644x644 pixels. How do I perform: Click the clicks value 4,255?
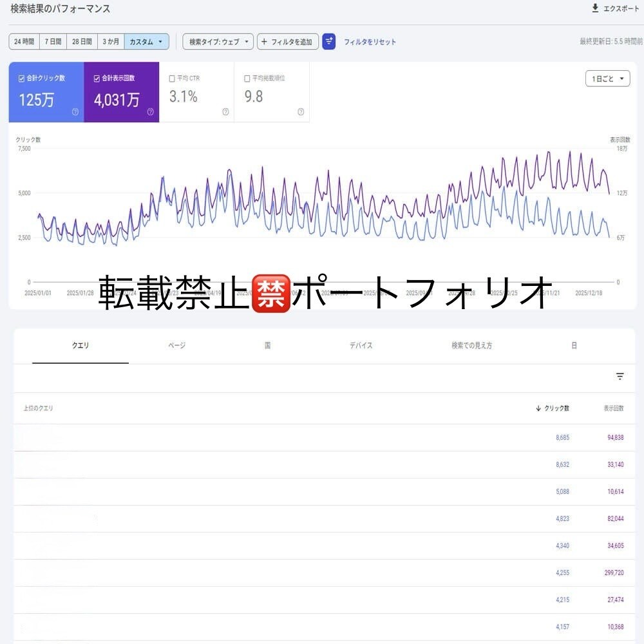pyautogui.click(x=563, y=573)
